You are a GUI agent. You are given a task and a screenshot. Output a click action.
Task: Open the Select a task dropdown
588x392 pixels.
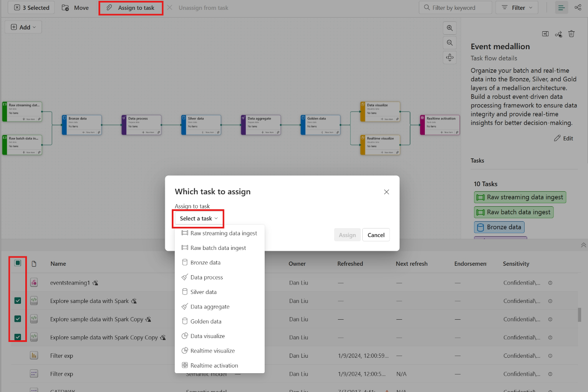tap(199, 218)
